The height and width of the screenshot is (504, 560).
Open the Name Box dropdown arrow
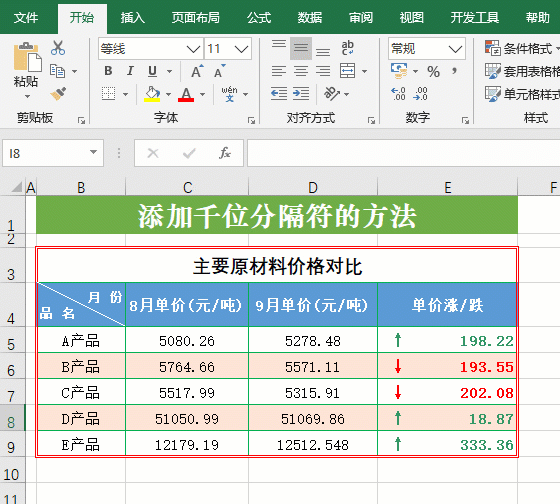coord(93,153)
